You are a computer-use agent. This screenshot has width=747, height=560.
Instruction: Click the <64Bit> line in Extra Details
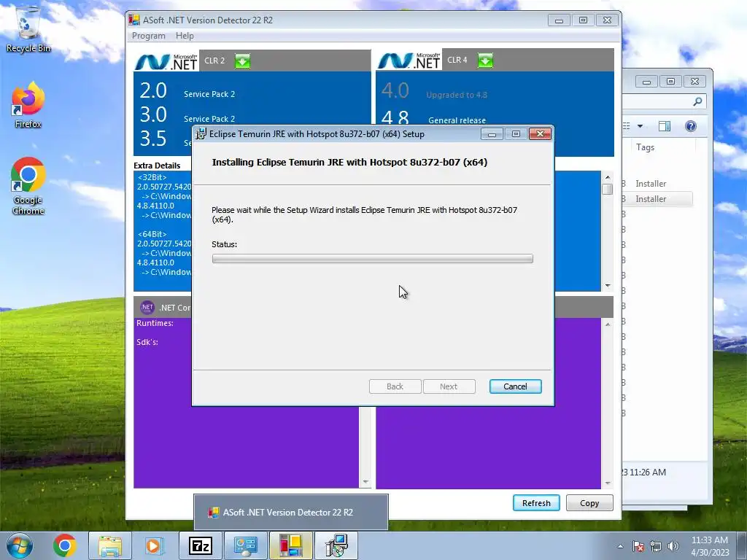pyautogui.click(x=152, y=234)
